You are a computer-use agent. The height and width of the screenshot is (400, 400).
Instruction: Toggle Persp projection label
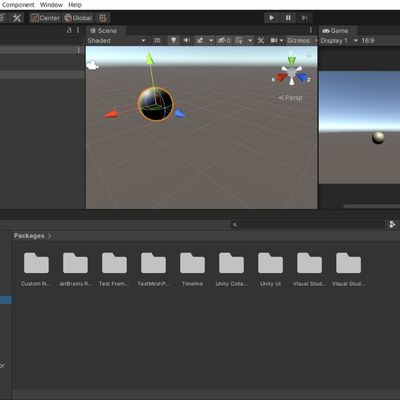click(291, 98)
